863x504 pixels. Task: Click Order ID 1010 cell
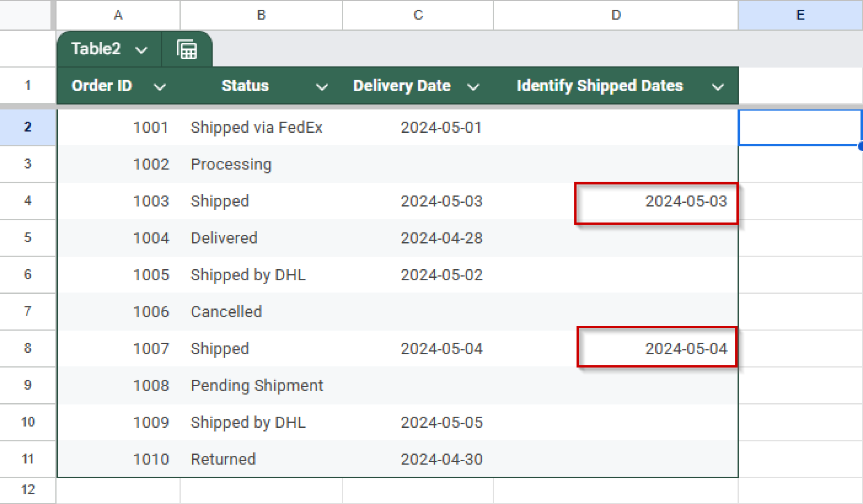click(x=151, y=459)
